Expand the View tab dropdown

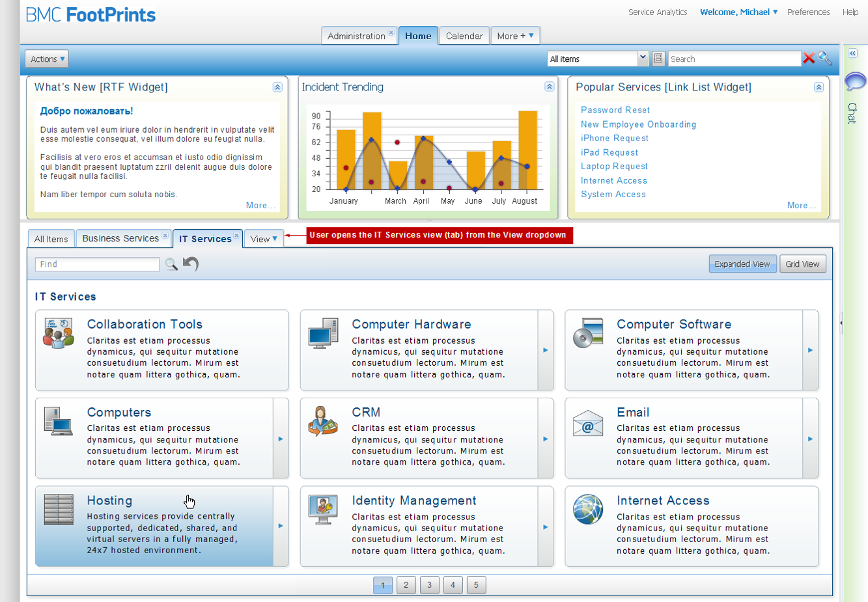point(264,239)
